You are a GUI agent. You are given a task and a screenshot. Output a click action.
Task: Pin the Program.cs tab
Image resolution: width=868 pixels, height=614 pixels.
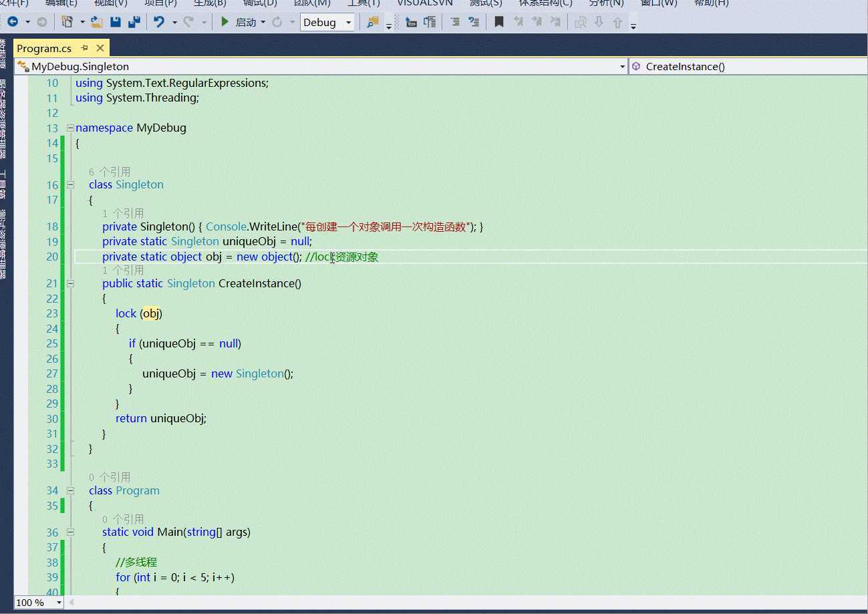click(85, 48)
